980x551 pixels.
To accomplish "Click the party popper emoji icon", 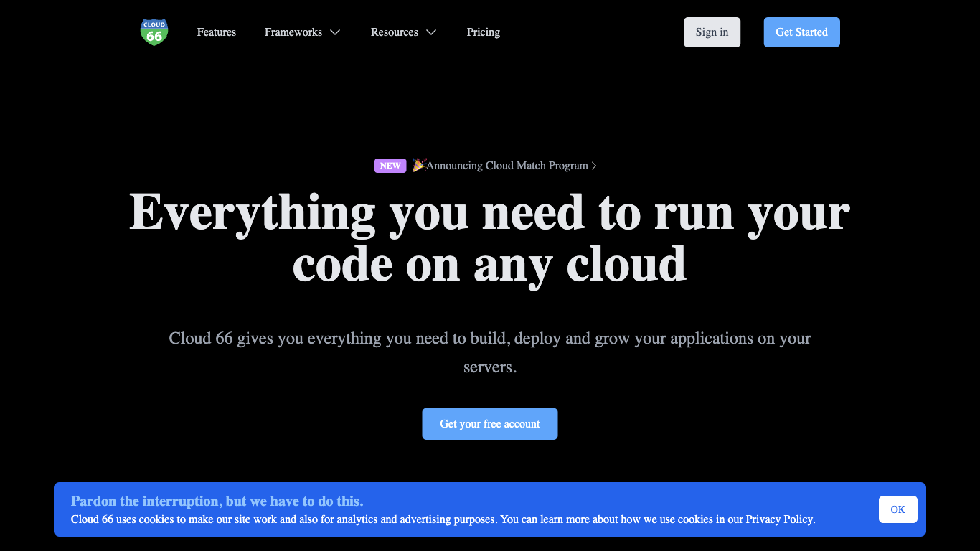I will click(x=419, y=165).
